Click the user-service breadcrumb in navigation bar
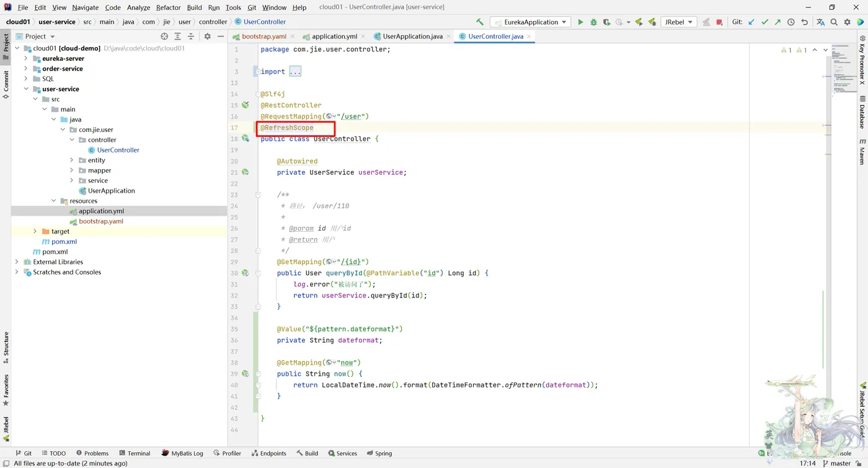Image resolution: width=868 pixels, height=468 pixels. coord(57,22)
